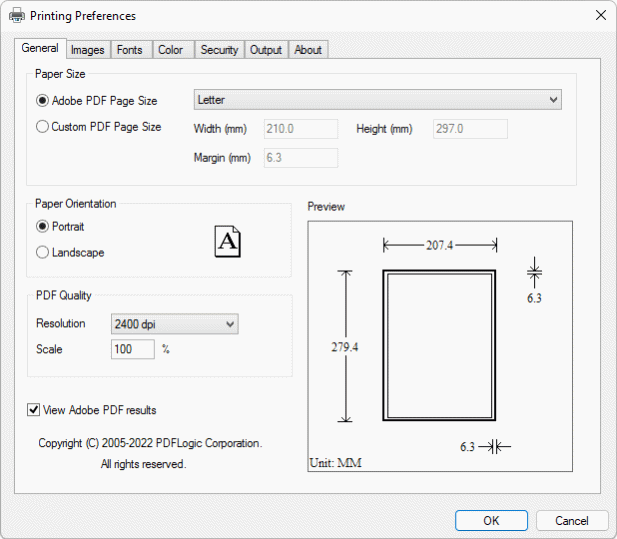Click the Width (mm) field
Screen dimensions: 617x539
301,129
